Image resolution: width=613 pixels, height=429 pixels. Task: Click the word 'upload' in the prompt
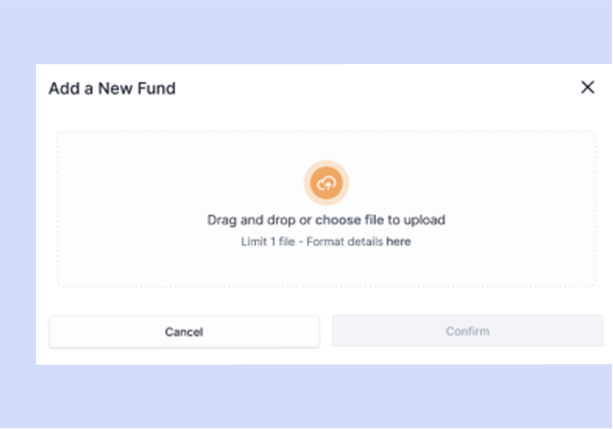coord(424,220)
